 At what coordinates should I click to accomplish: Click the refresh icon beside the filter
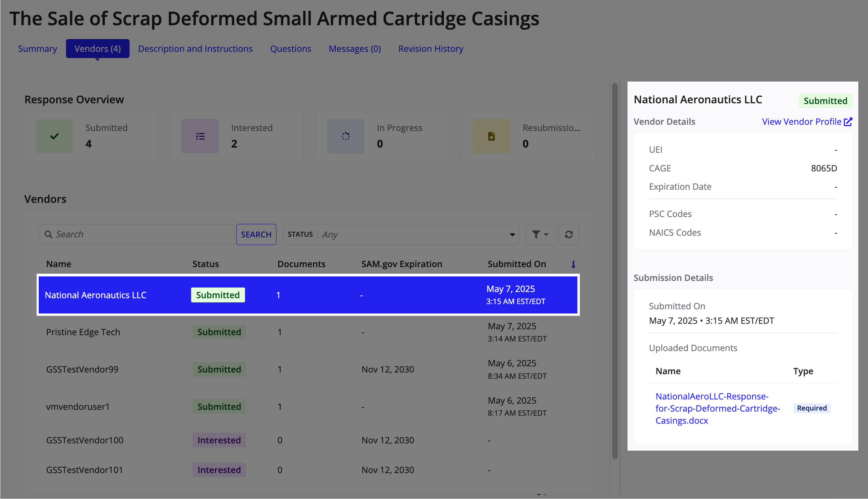569,235
